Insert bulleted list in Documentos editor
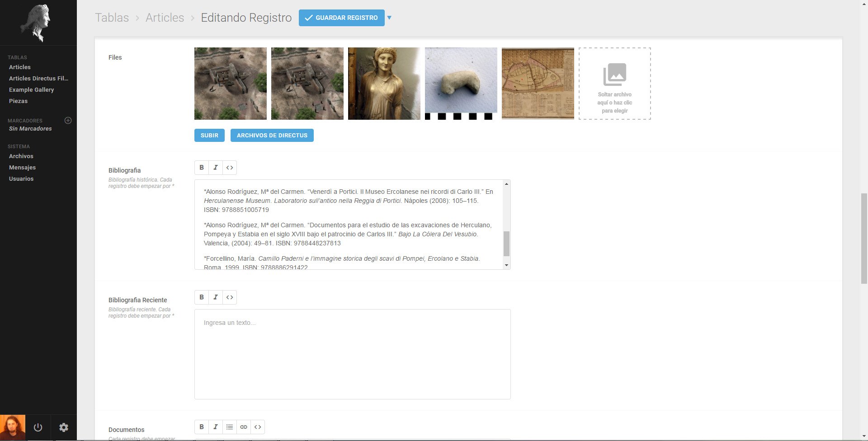The height and width of the screenshot is (441, 868). click(x=230, y=427)
